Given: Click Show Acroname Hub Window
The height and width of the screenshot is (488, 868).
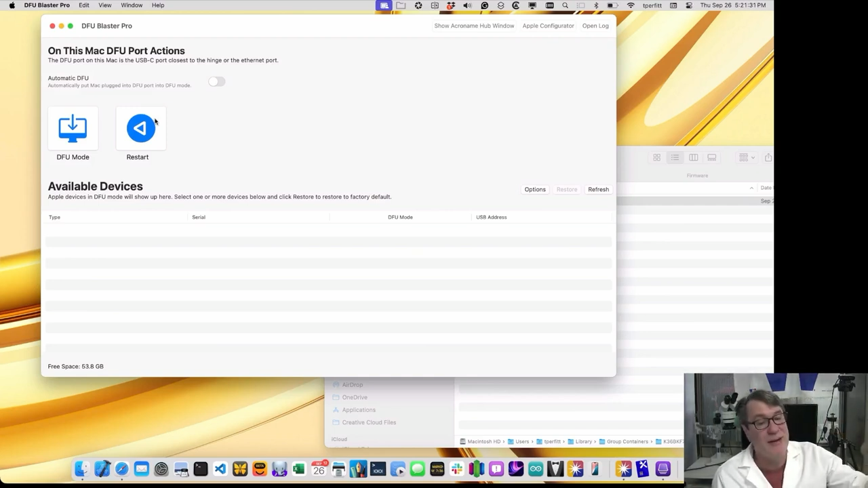Looking at the screenshot, I should tap(474, 26).
